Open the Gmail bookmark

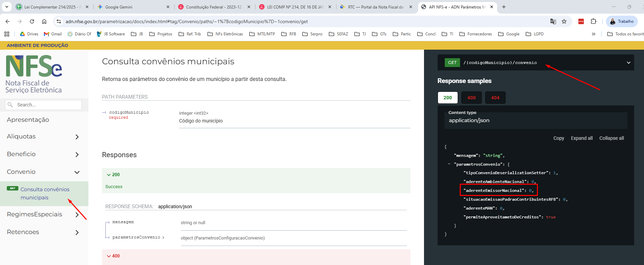coord(52,34)
